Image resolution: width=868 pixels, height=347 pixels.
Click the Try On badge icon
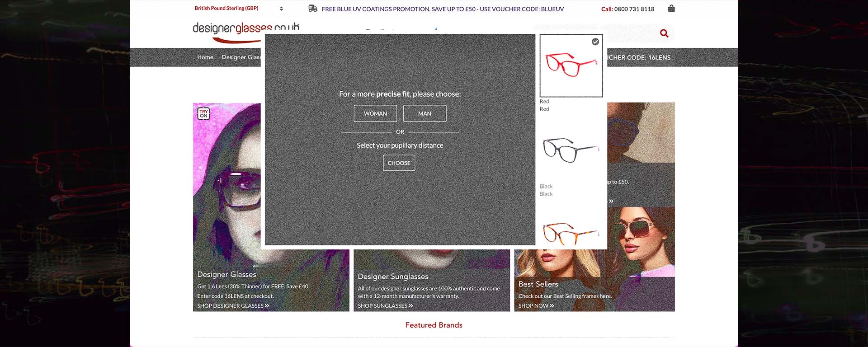(x=203, y=113)
